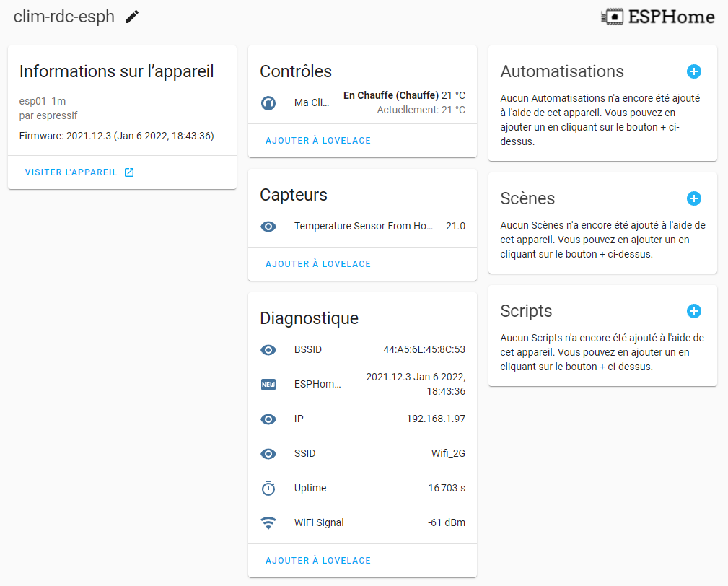Click the IP address value 192.168.1.97
Screen dimensions: 728x586
pos(436,419)
